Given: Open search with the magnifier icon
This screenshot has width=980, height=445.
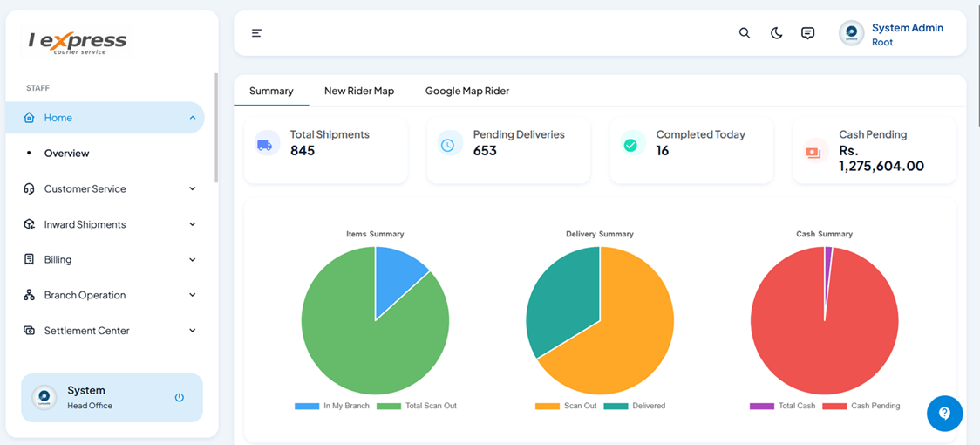Looking at the screenshot, I should tap(745, 33).
